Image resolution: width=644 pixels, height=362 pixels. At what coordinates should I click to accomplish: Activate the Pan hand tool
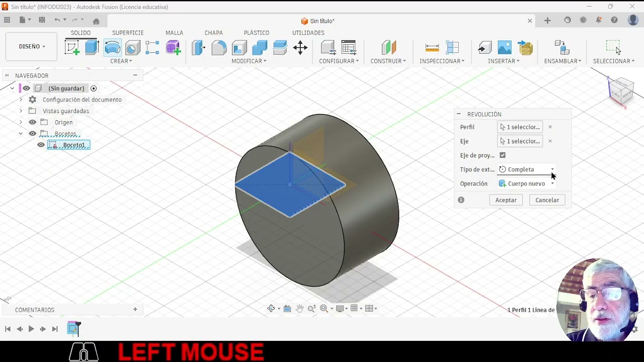(x=300, y=309)
